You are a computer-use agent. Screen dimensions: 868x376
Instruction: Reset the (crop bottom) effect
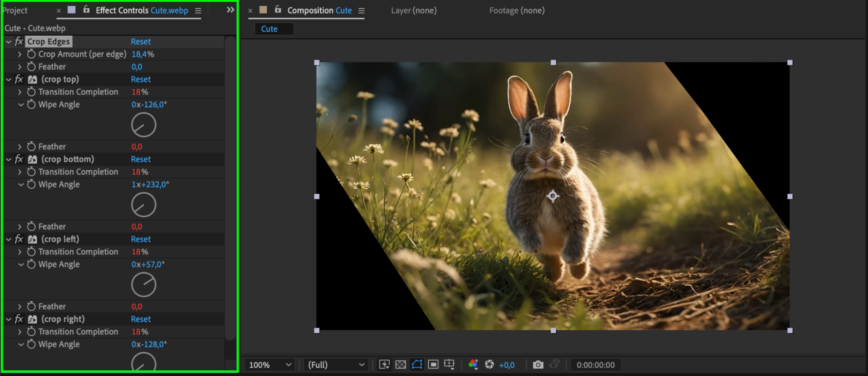(141, 160)
